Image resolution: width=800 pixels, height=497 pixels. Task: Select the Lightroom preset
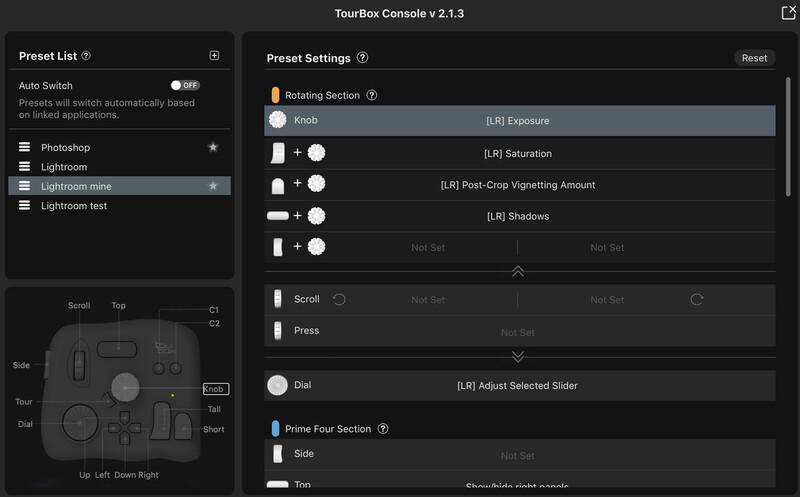pyautogui.click(x=64, y=167)
